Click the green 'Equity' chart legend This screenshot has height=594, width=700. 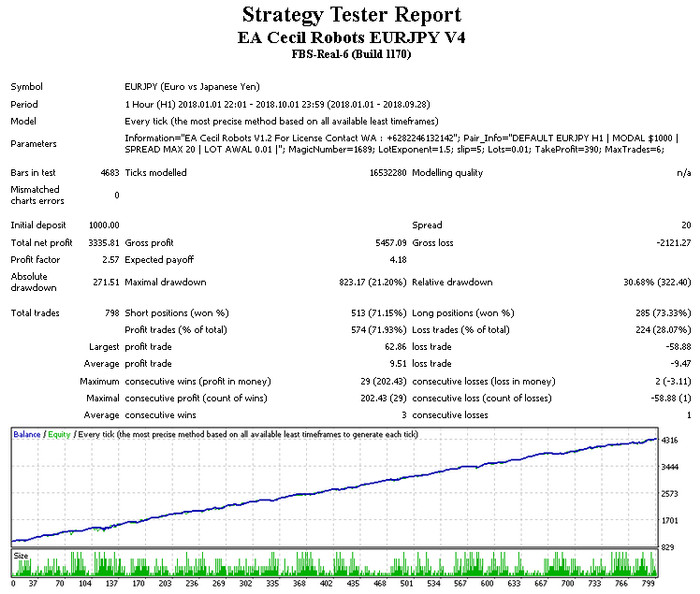tap(59, 434)
